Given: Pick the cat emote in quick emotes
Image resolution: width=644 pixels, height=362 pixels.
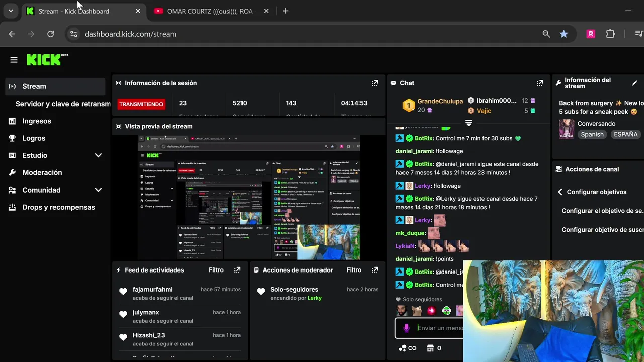Looking at the screenshot, I should 417,311.
